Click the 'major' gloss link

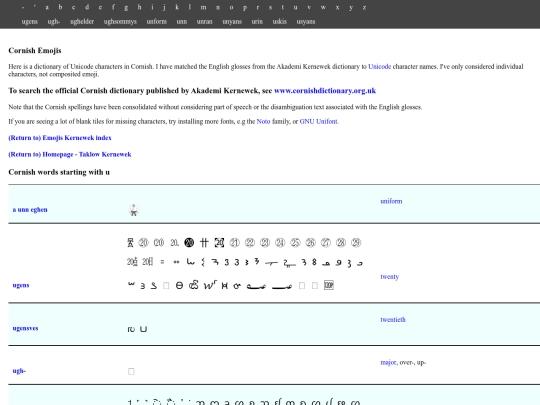point(388,362)
